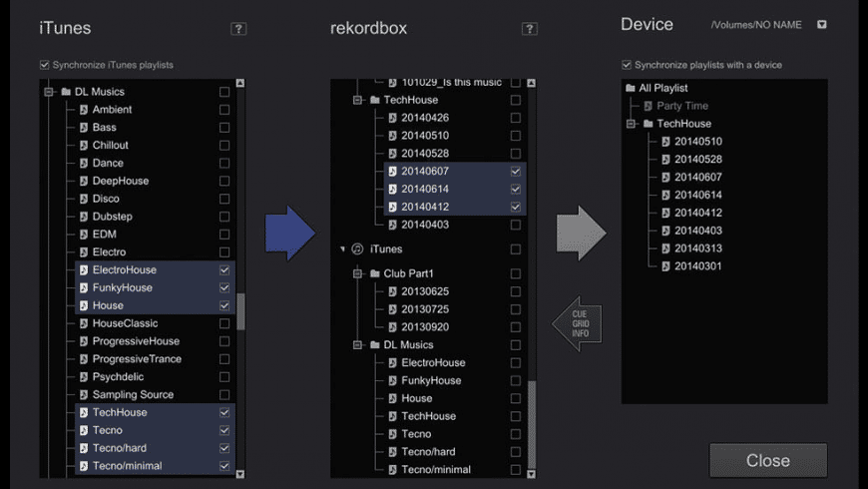Click the 20140426 playlist icon in rekordbox
This screenshot has width=868, height=489.
tap(392, 118)
